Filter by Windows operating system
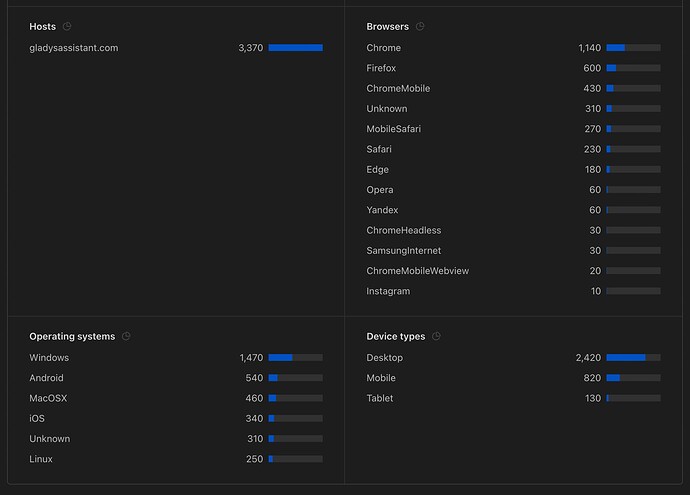The height and width of the screenshot is (495, 690). [49, 358]
